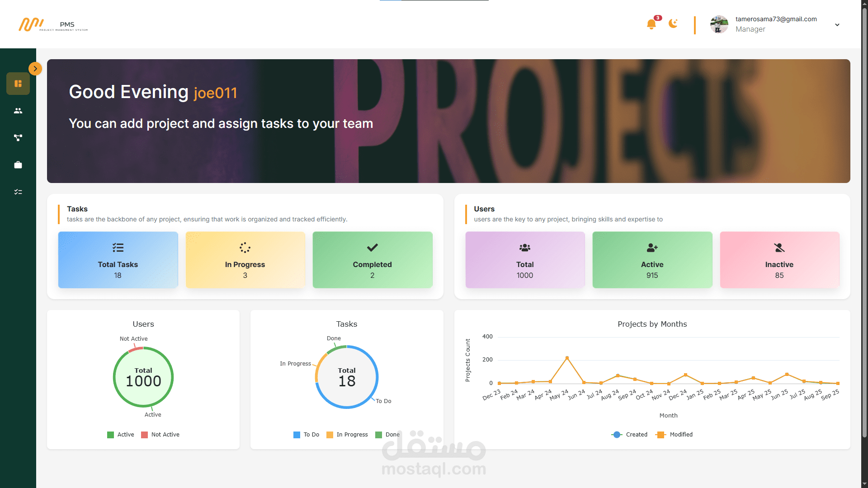868x488 pixels.
Task: Click the 1000 value in Total users card
Action: [x=525, y=275]
